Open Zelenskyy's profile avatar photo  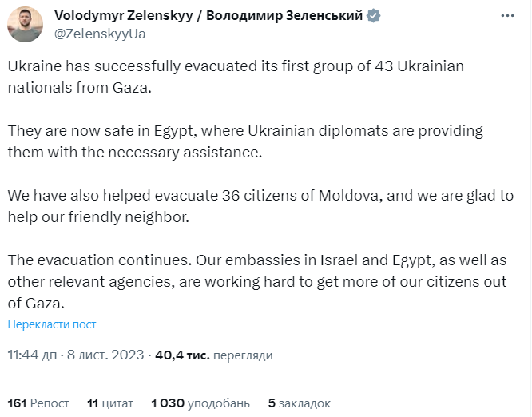pos(25,25)
